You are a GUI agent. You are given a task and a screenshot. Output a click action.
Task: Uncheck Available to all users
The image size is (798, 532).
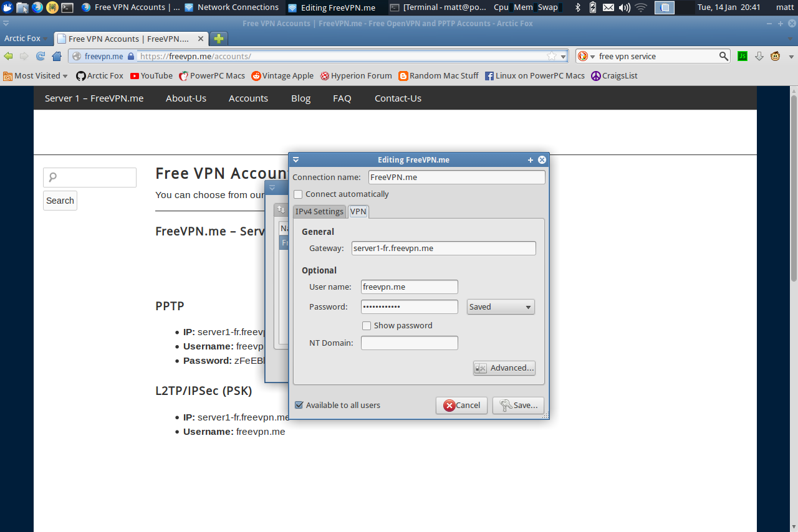coord(299,405)
